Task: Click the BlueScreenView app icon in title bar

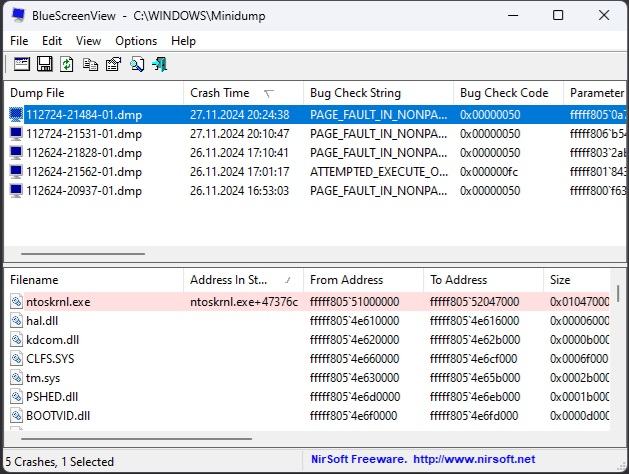Action: coord(18,15)
